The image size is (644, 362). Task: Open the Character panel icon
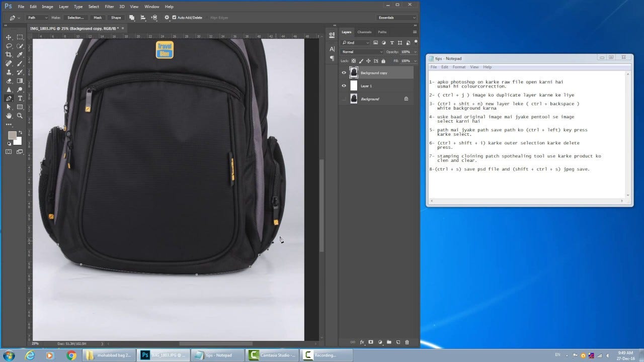[332, 49]
